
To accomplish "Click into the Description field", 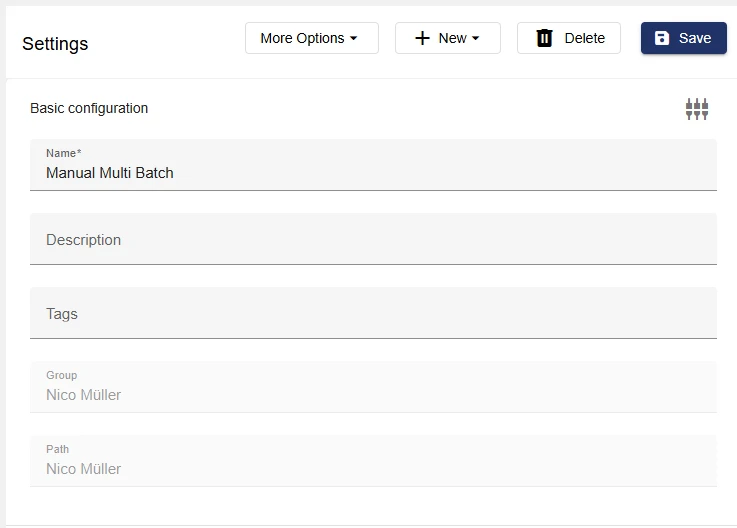I will coord(373,240).
